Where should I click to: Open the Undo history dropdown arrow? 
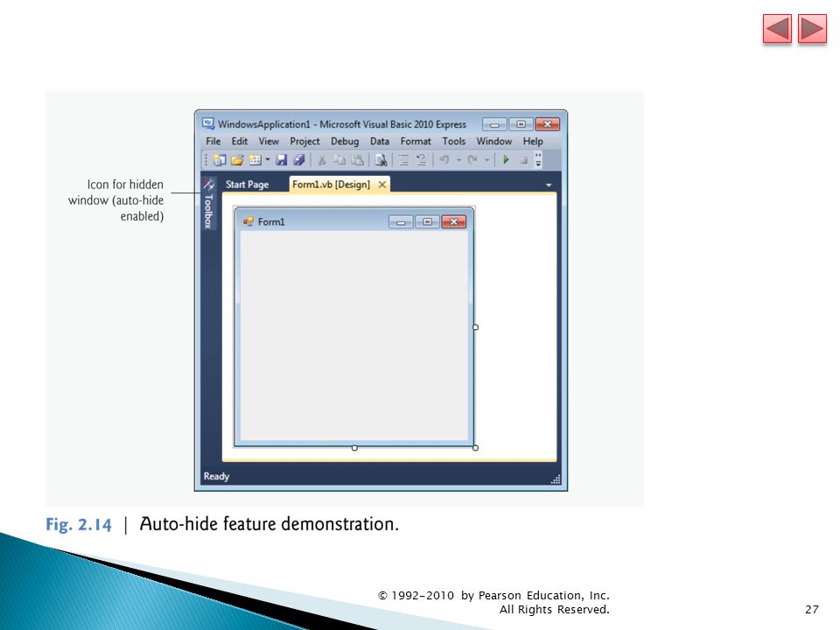tap(458, 159)
